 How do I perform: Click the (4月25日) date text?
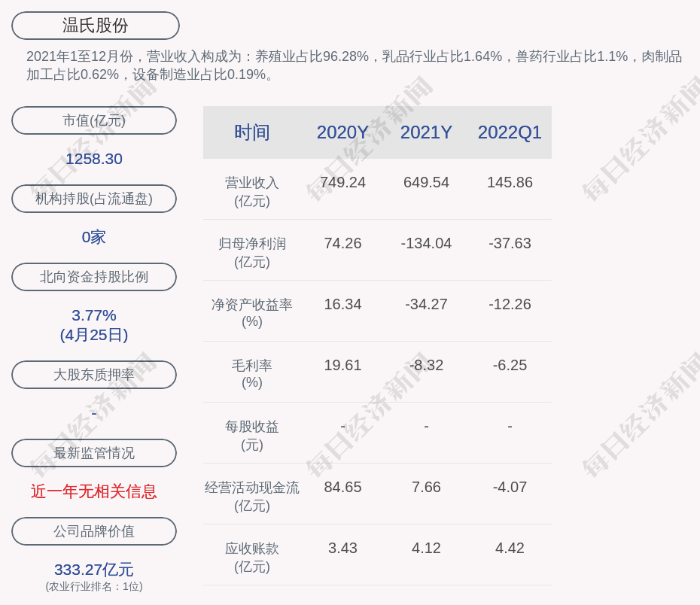click(94, 335)
